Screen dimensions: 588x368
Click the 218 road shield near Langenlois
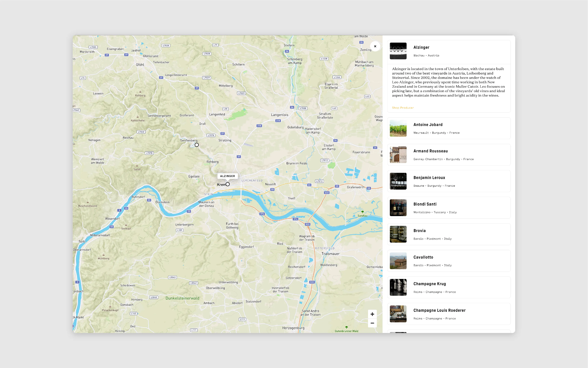tap(278, 121)
